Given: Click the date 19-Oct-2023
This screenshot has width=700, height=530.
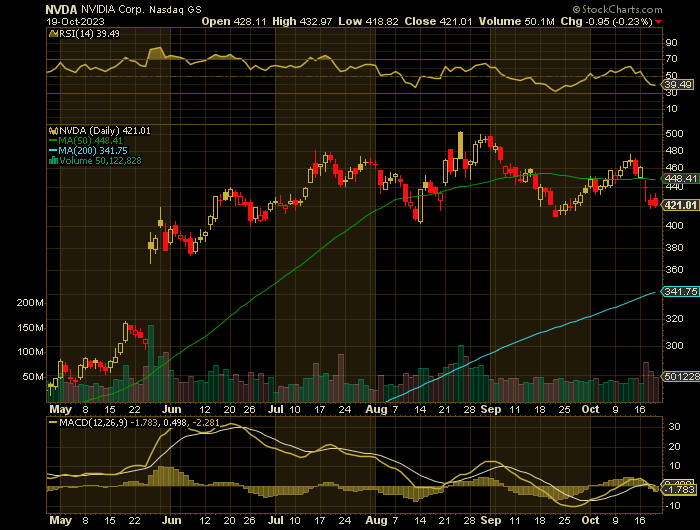Looking at the screenshot, I should 75,21.
